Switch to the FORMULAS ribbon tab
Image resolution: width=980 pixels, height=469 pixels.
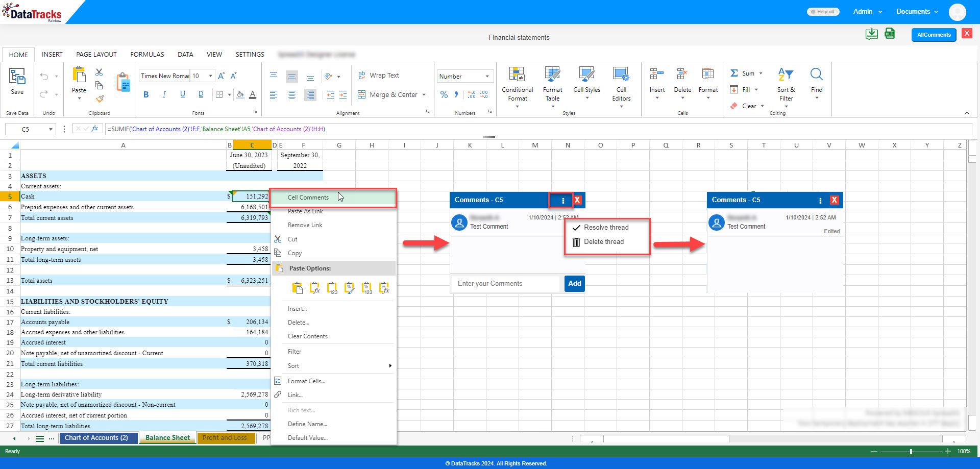147,55
